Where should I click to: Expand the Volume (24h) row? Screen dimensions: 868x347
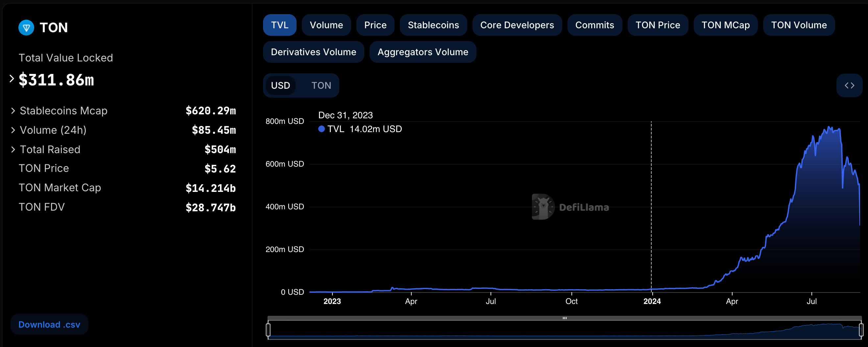pos(13,130)
